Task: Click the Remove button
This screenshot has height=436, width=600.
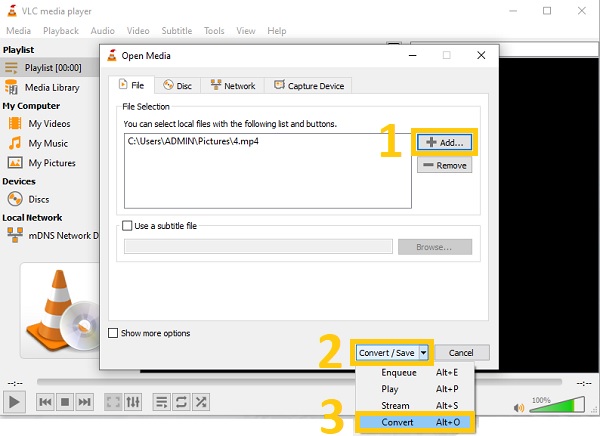Action: 444,165
